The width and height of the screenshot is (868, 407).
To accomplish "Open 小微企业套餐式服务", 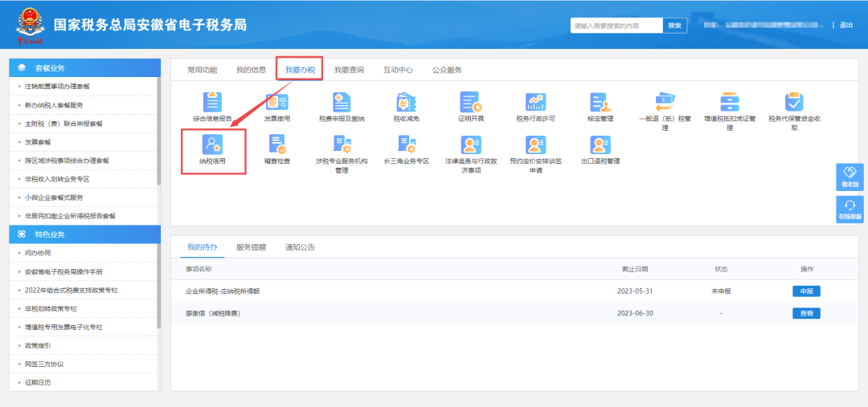I will pos(54,197).
